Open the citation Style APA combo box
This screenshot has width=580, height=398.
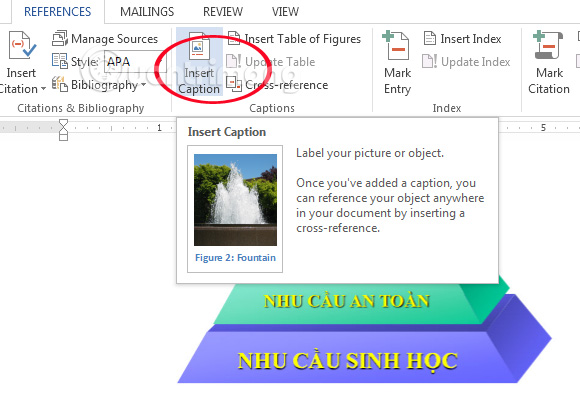click(135, 61)
